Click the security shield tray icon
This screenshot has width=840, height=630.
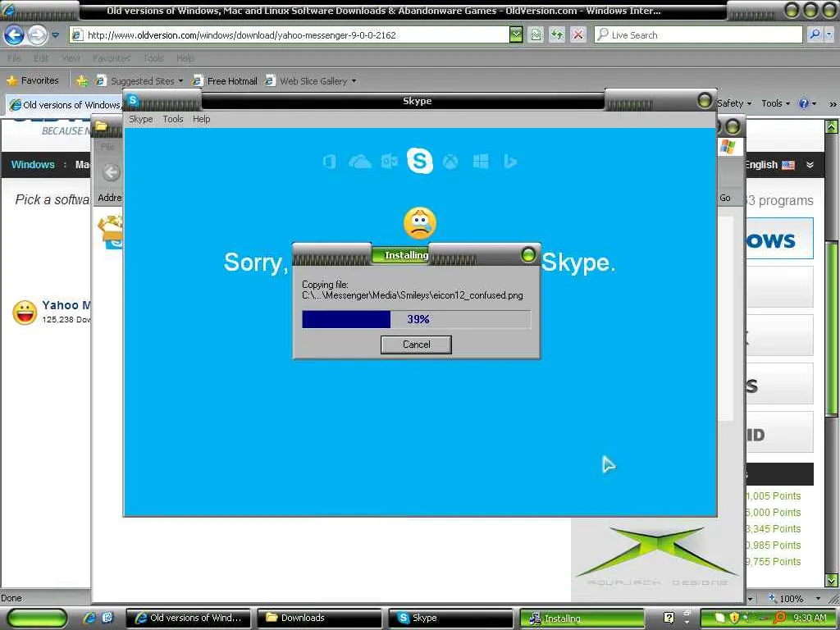pyautogui.click(x=734, y=618)
